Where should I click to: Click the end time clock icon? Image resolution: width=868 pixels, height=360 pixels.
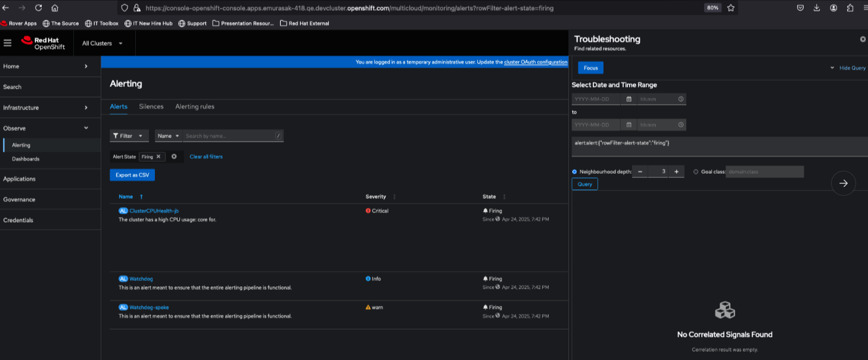tap(680, 125)
